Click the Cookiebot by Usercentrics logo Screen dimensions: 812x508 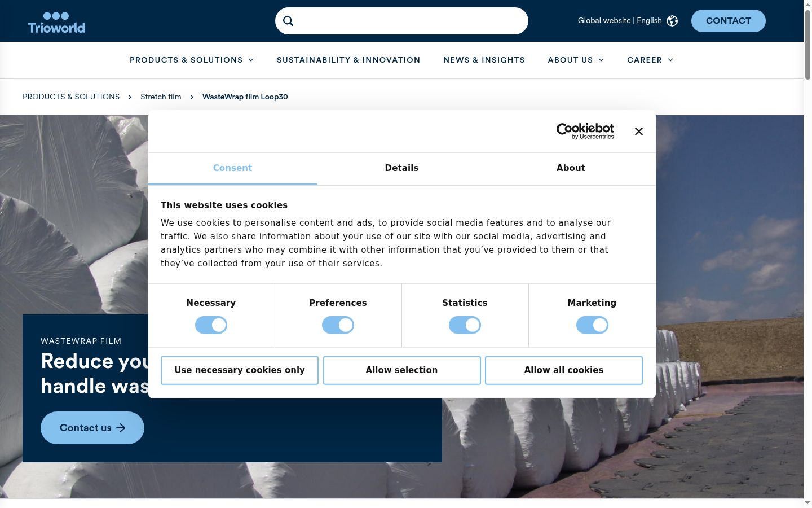tap(585, 131)
